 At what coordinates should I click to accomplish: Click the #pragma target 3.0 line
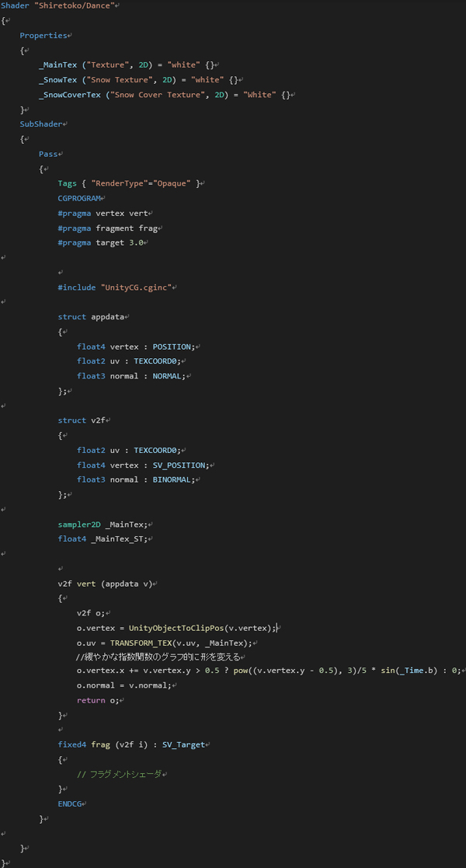(x=101, y=242)
